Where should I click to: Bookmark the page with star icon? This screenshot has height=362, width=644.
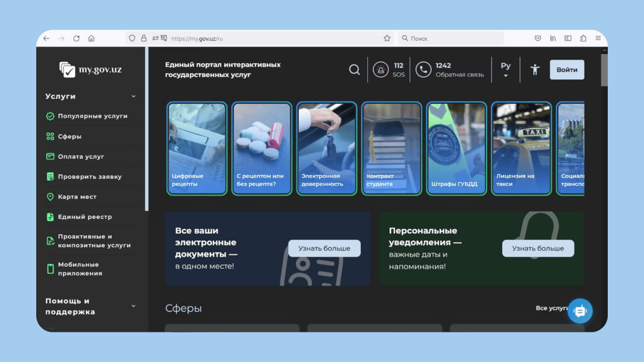point(387,38)
